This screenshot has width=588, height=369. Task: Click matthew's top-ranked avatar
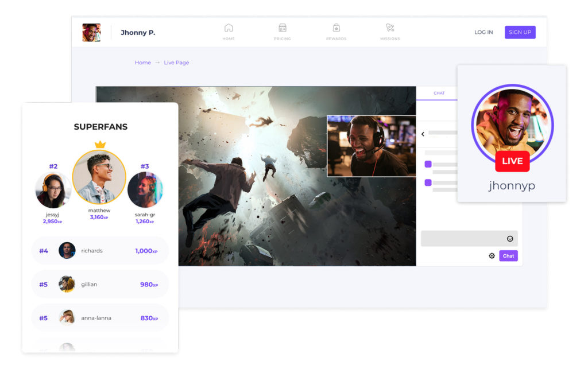tap(99, 177)
